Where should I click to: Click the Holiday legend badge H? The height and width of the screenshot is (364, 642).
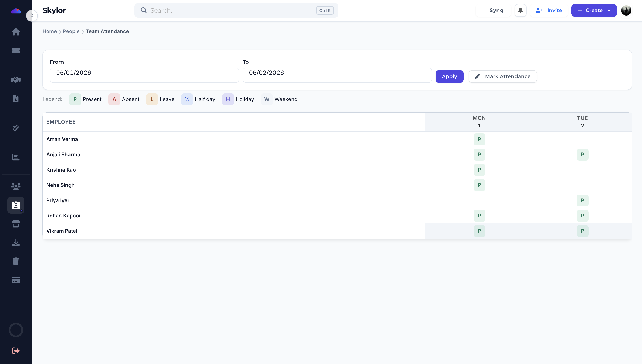228,99
